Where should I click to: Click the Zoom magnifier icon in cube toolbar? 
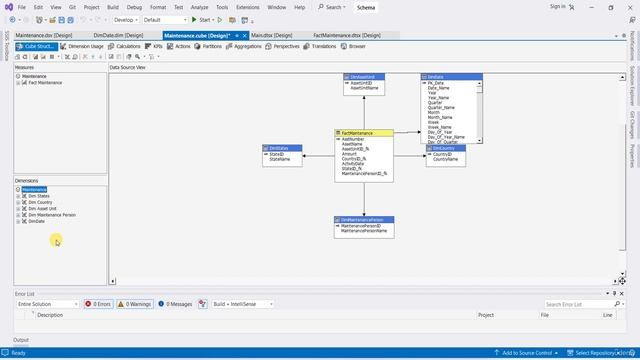tap(138, 57)
